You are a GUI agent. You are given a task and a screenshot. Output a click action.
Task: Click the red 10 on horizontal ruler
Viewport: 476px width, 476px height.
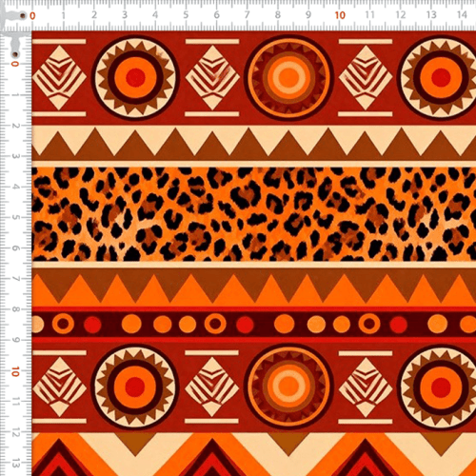click(x=340, y=15)
